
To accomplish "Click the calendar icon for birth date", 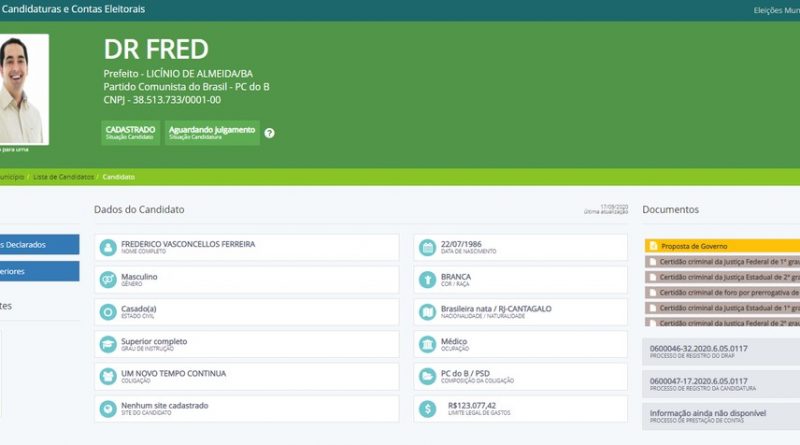I will [427, 246].
